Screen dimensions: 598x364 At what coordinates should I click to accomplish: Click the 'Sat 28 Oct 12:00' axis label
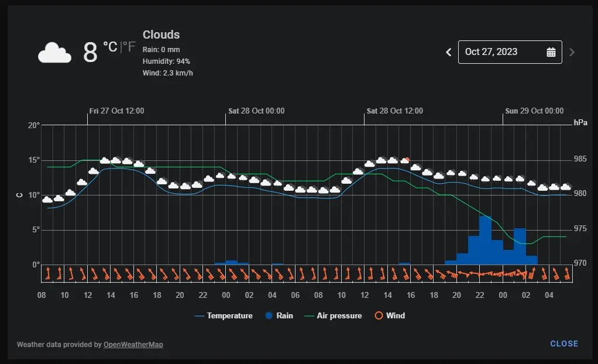395,111
